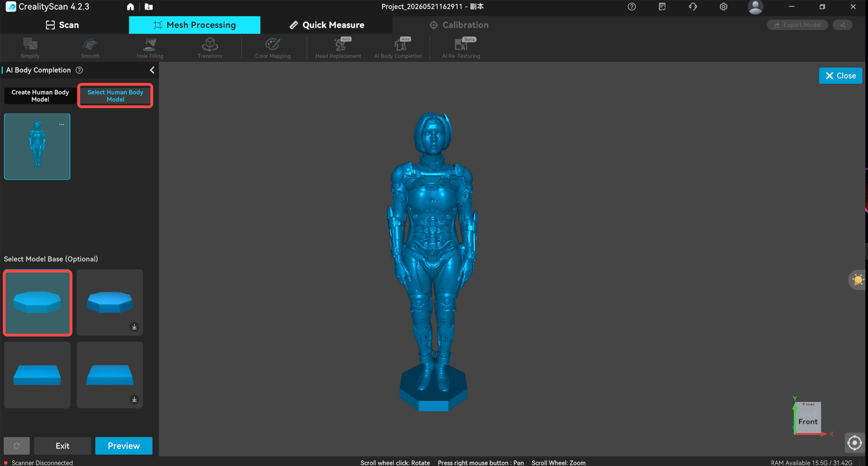Image resolution: width=868 pixels, height=466 pixels.
Task: Open the Color Mapping tool
Action: pyautogui.click(x=273, y=48)
